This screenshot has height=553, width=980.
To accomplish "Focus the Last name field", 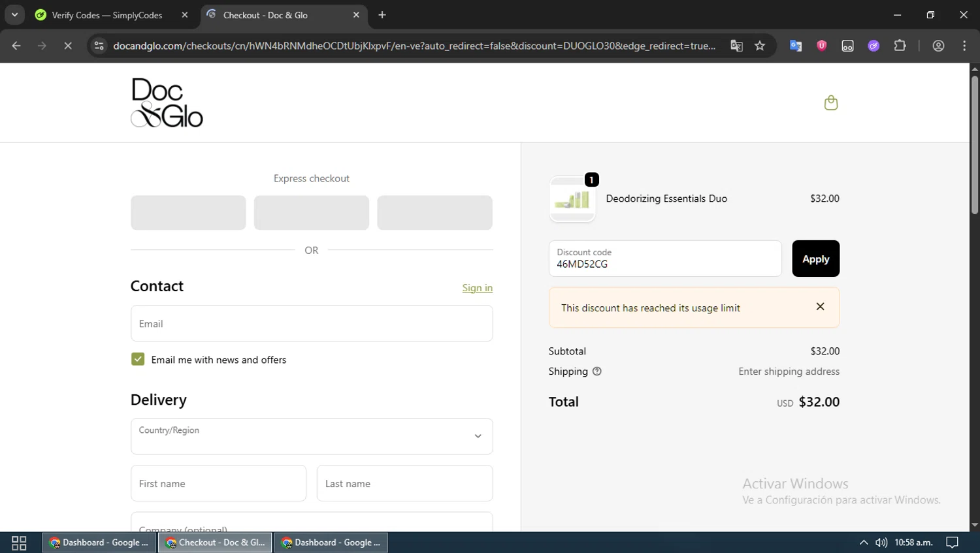I will [x=405, y=483].
